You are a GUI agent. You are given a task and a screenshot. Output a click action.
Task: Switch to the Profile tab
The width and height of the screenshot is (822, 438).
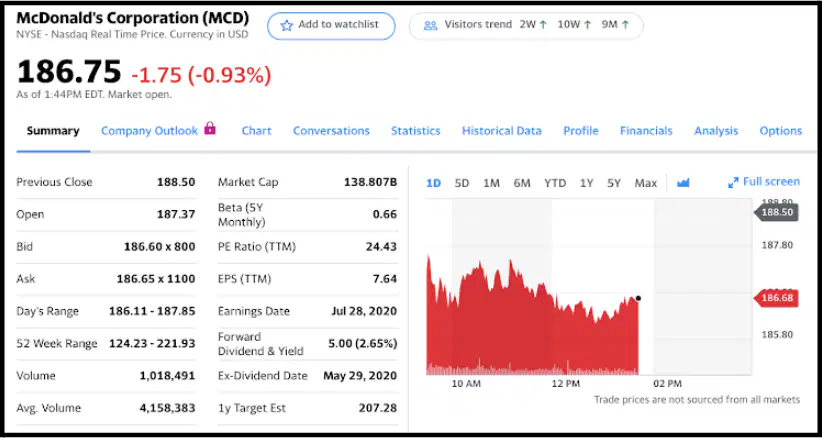[581, 131]
